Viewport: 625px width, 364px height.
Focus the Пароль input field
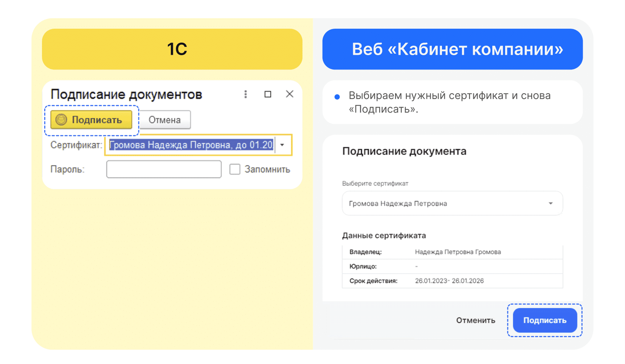pyautogui.click(x=164, y=169)
